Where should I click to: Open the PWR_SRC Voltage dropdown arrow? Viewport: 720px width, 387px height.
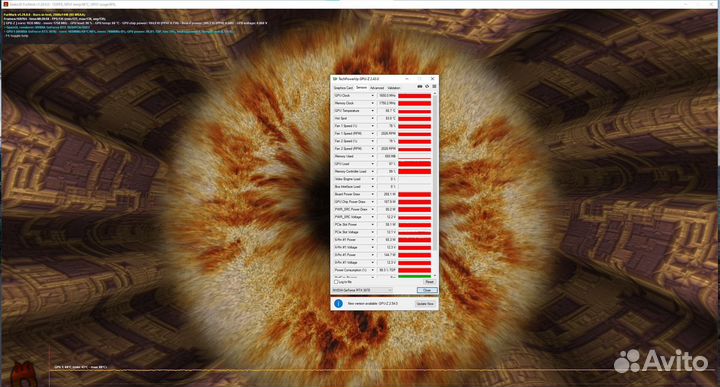372,217
